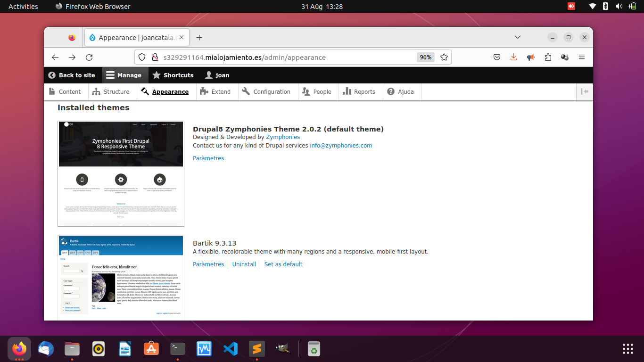Open the Firefox View pinned tab icon

72,38
